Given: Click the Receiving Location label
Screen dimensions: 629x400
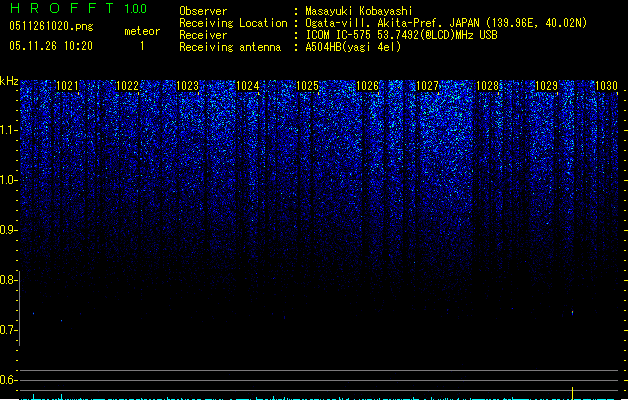Looking at the screenshot, I should (x=233, y=23).
